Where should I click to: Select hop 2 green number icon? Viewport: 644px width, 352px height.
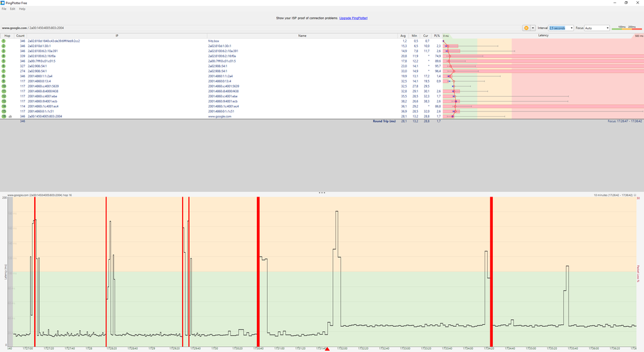click(x=4, y=46)
